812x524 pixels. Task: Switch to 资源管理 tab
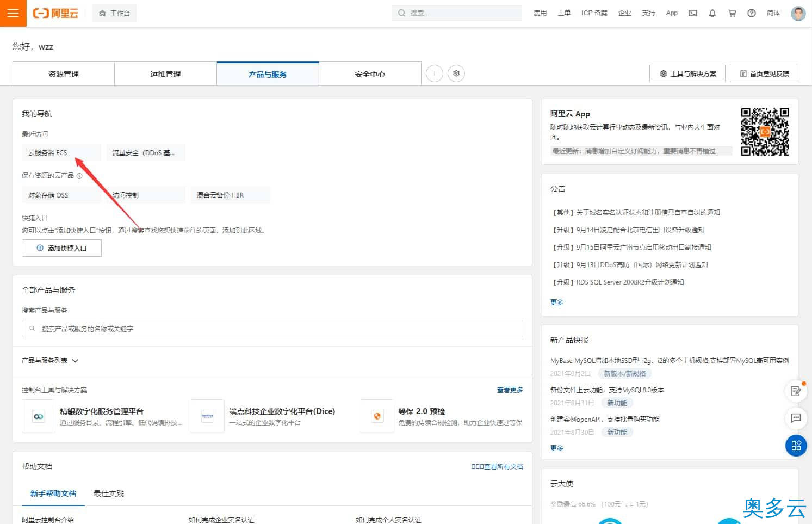pos(64,74)
